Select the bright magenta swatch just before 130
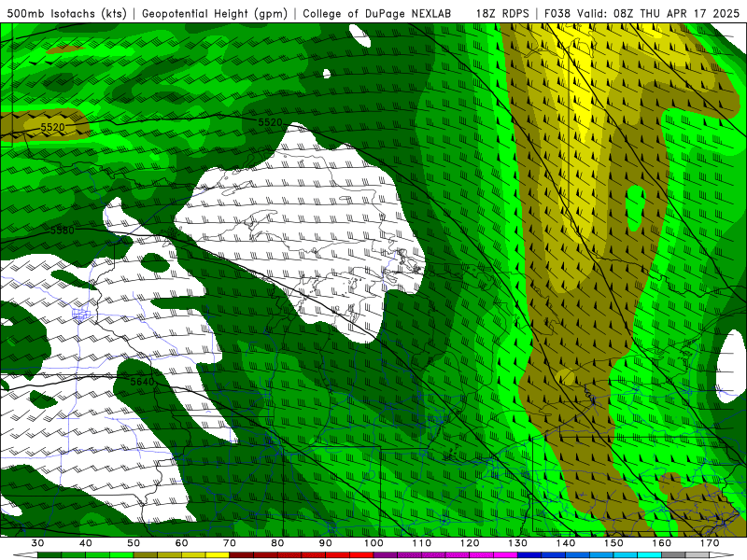The width and height of the screenshot is (747, 560). coord(505,554)
